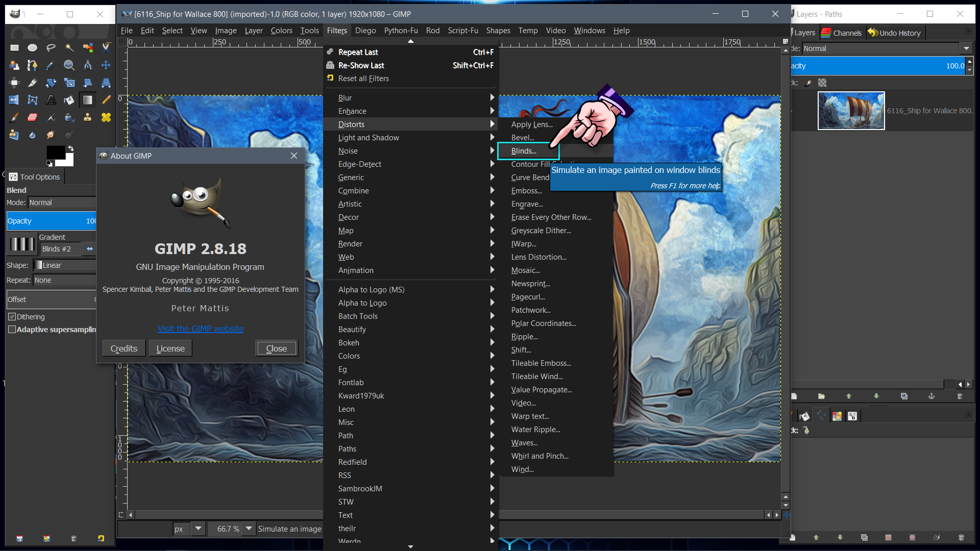
Task: Select the Scissors Select tool
Action: click(106, 47)
